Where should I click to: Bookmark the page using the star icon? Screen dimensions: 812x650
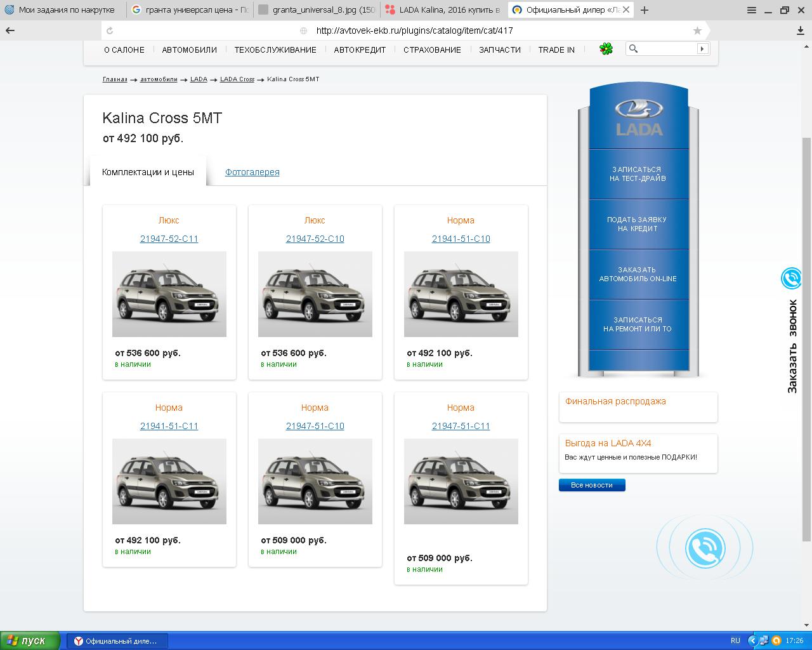pyautogui.click(x=697, y=30)
